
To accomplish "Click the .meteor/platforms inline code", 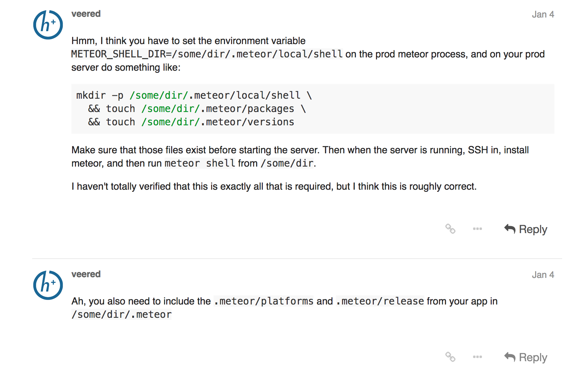I will (x=264, y=301).
